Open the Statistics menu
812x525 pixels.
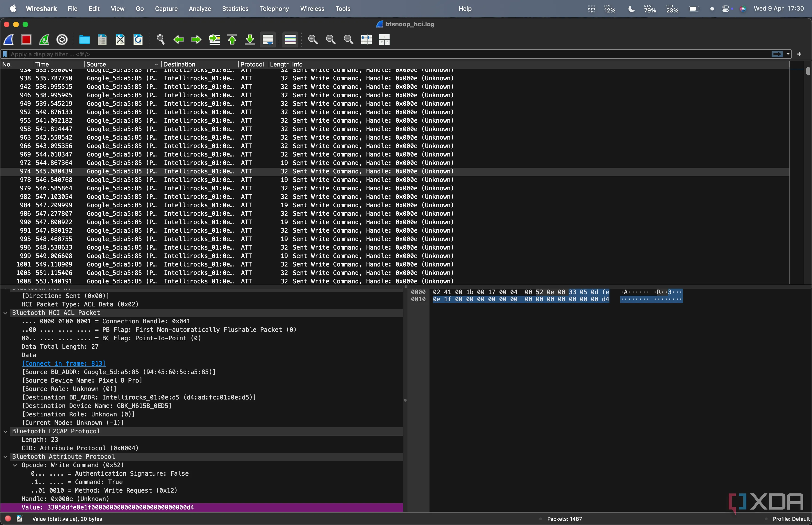(235, 9)
